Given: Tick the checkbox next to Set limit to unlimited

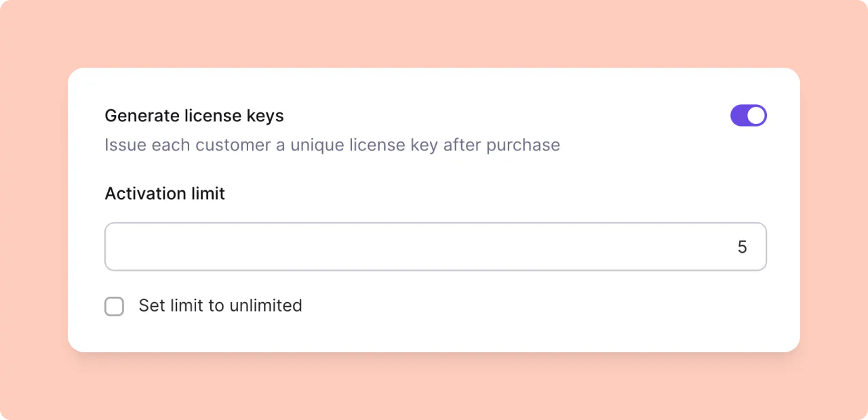Looking at the screenshot, I should [114, 306].
